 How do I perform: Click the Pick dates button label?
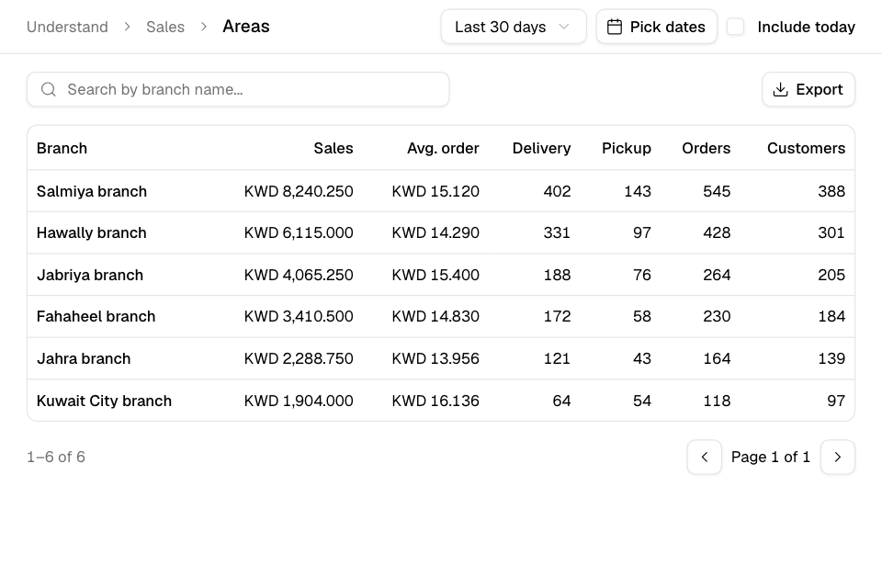(668, 27)
